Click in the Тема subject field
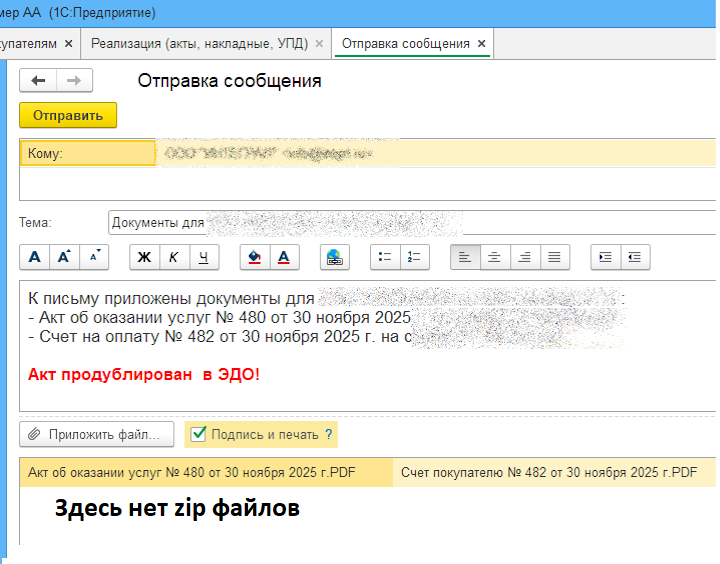 click(400, 222)
